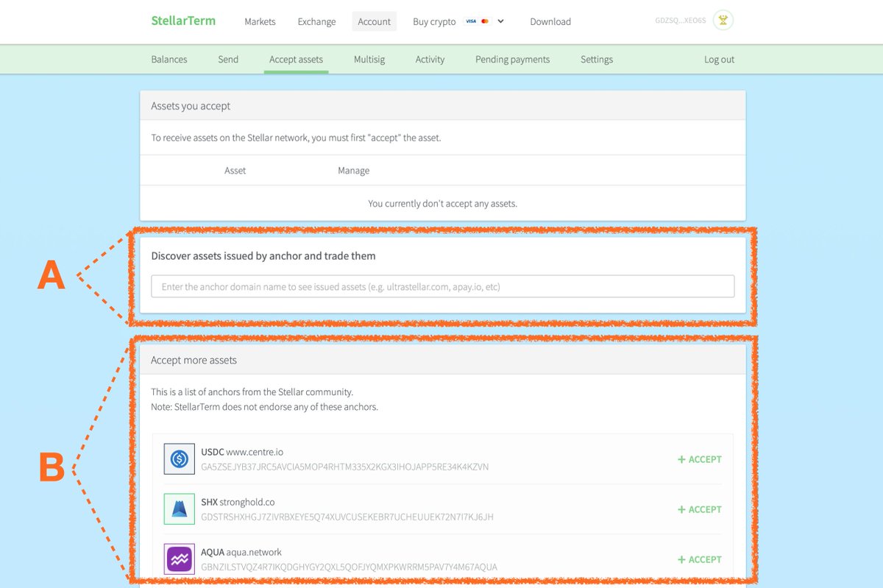Screen dimensions: 883x588
Task: Click Buy crypto link
Action: pos(434,21)
